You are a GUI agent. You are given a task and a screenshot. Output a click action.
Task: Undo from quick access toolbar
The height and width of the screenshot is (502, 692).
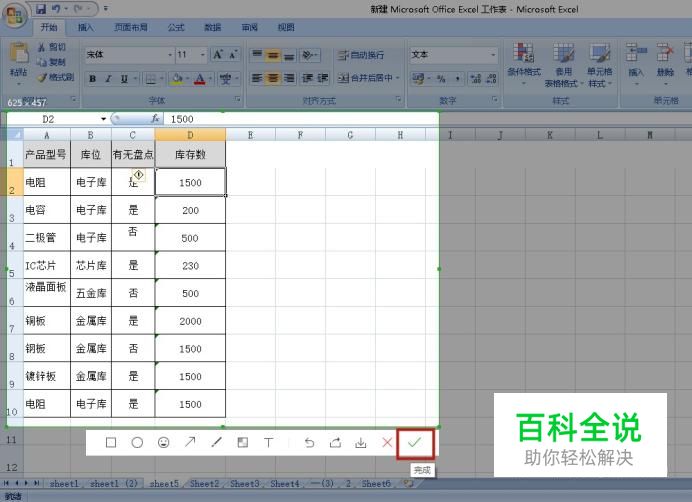tap(56, 9)
